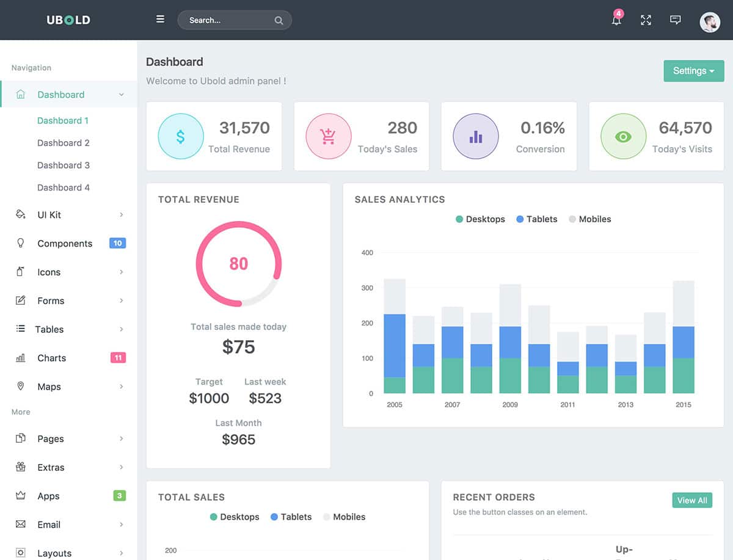Open the chat messages icon

click(x=675, y=20)
